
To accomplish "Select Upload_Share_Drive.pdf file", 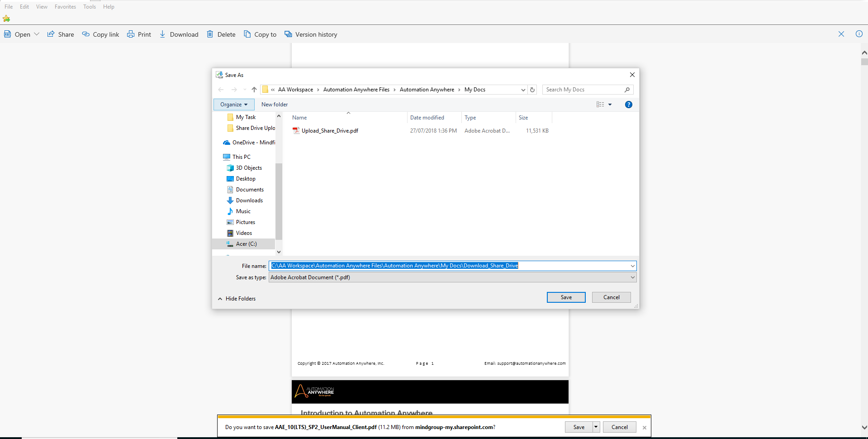I will pos(330,131).
